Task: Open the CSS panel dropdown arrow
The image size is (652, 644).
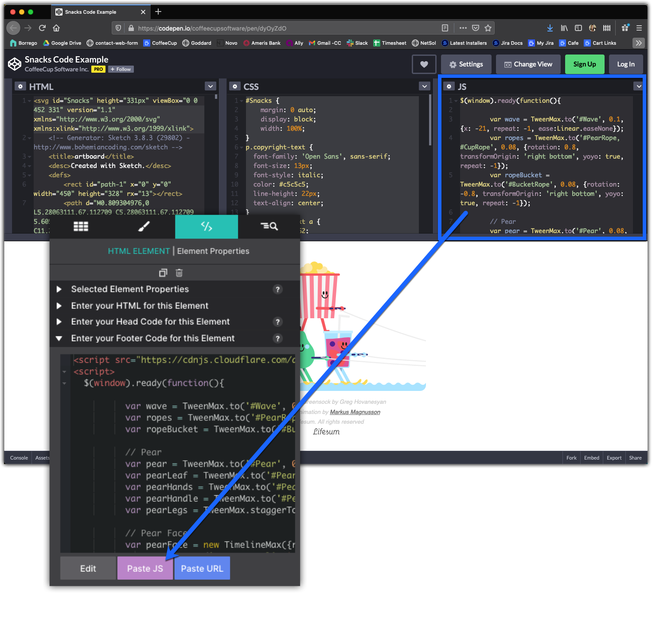Action: tap(425, 86)
